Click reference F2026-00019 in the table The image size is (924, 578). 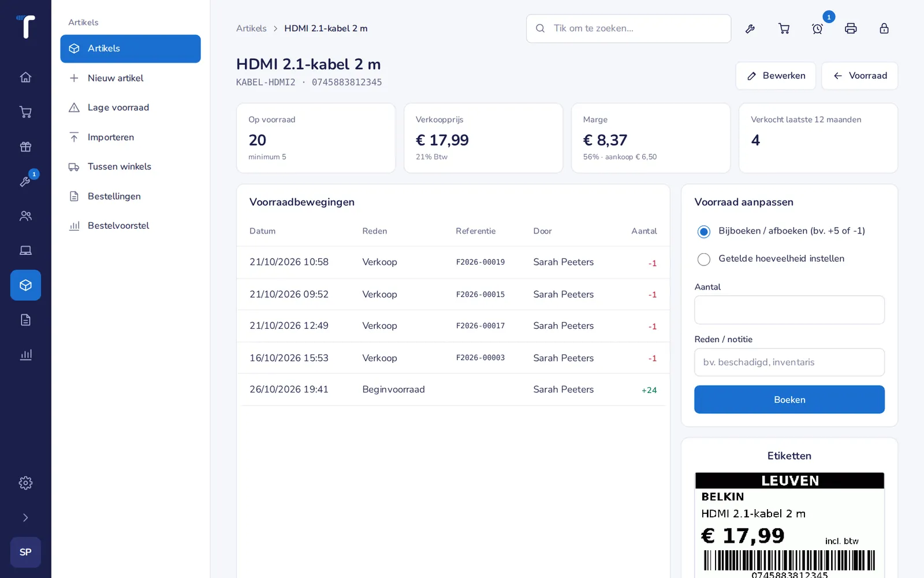480,262
